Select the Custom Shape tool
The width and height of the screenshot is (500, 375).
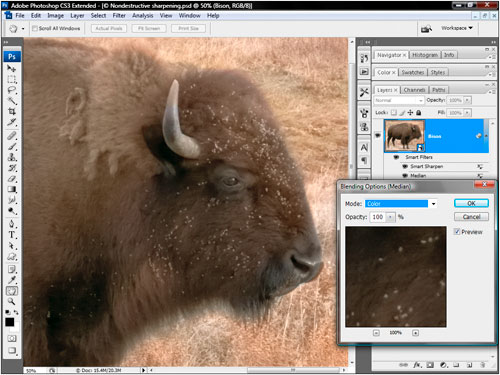point(12,257)
